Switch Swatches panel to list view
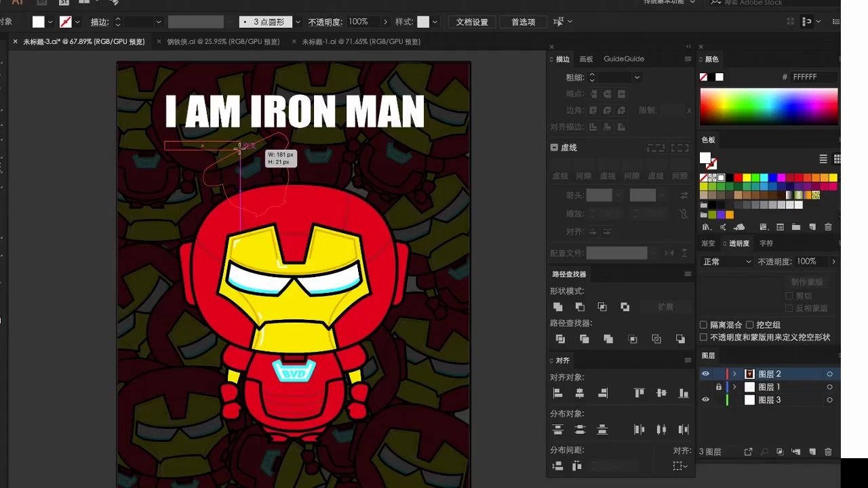This screenshot has height=488, width=868. (x=823, y=159)
